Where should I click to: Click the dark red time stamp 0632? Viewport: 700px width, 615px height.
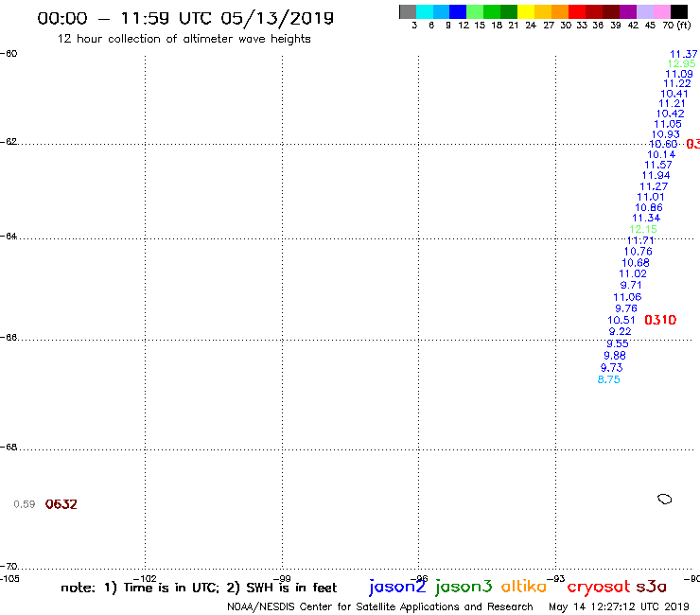[x=61, y=504]
